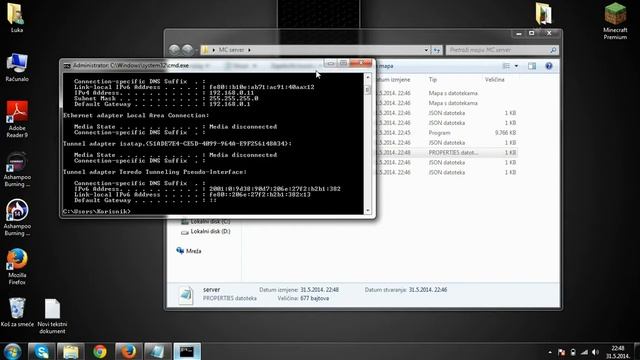Refresh the MC server folder view
This screenshot has height=360, width=640.
click(x=437, y=50)
